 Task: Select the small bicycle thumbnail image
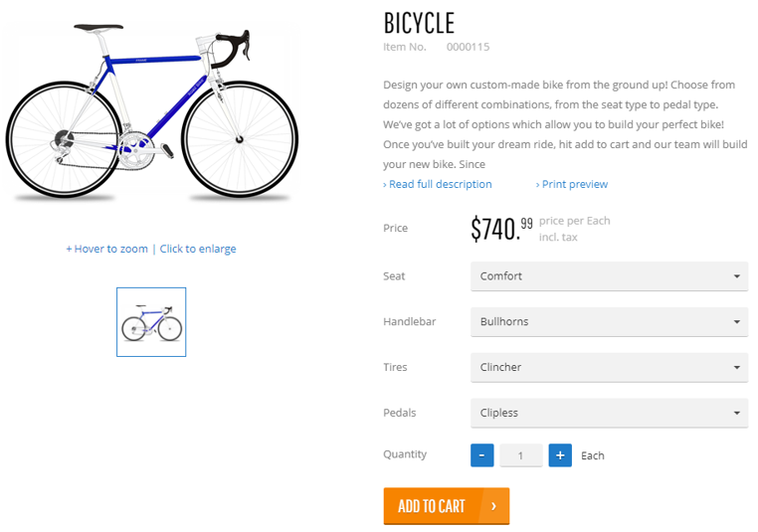coord(151,322)
